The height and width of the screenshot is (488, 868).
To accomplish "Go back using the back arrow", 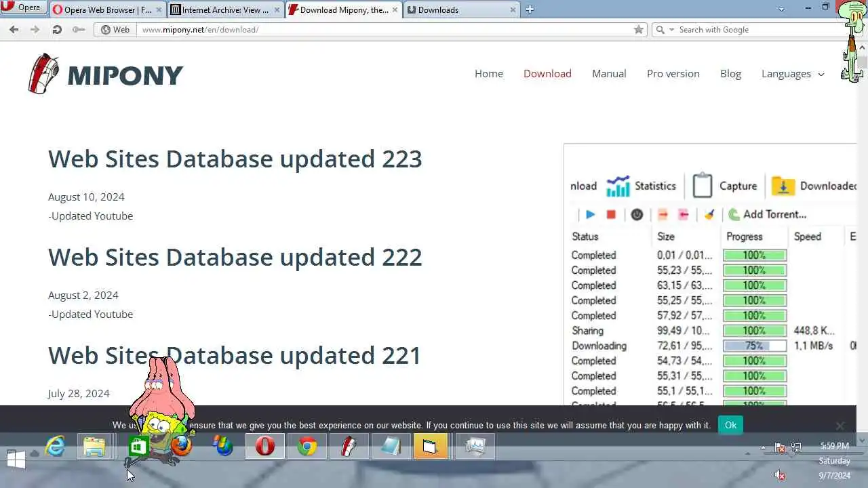I will (14, 29).
